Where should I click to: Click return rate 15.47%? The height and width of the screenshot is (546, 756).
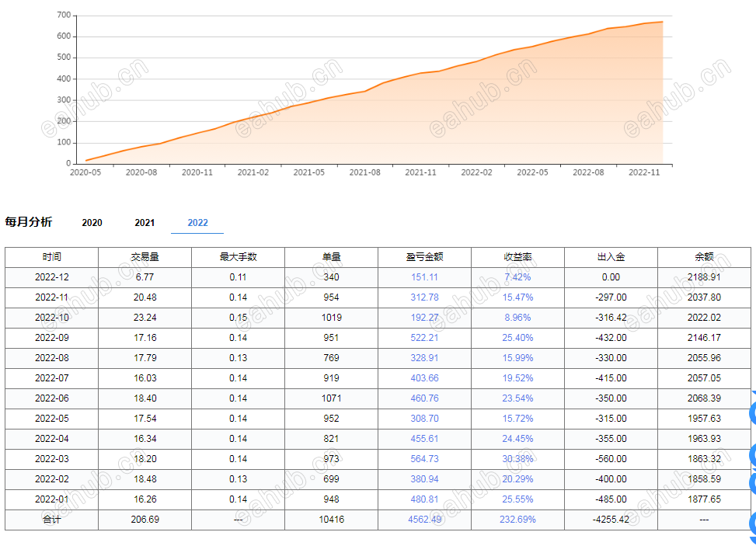pyautogui.click(x=517, y=297)
